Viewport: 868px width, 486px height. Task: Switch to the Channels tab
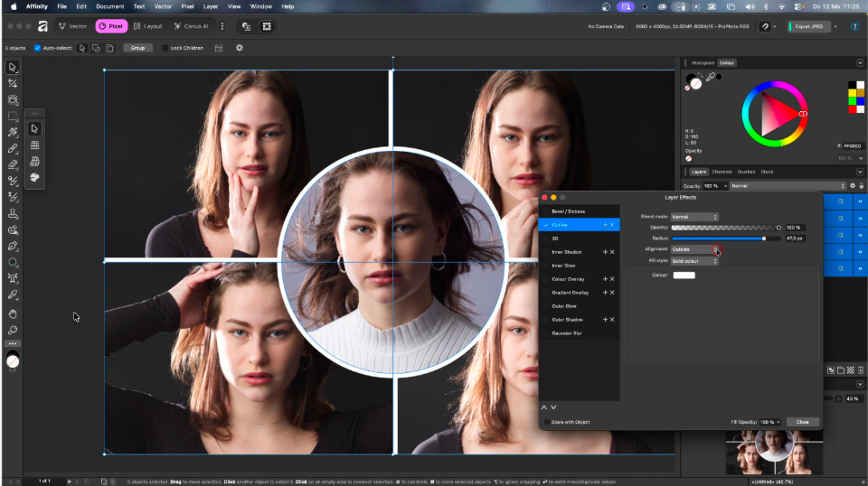[722, 172]
